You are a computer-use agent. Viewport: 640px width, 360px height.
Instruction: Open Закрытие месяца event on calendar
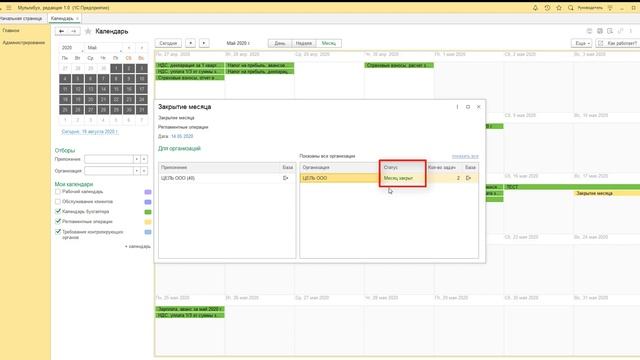[607, 193]
